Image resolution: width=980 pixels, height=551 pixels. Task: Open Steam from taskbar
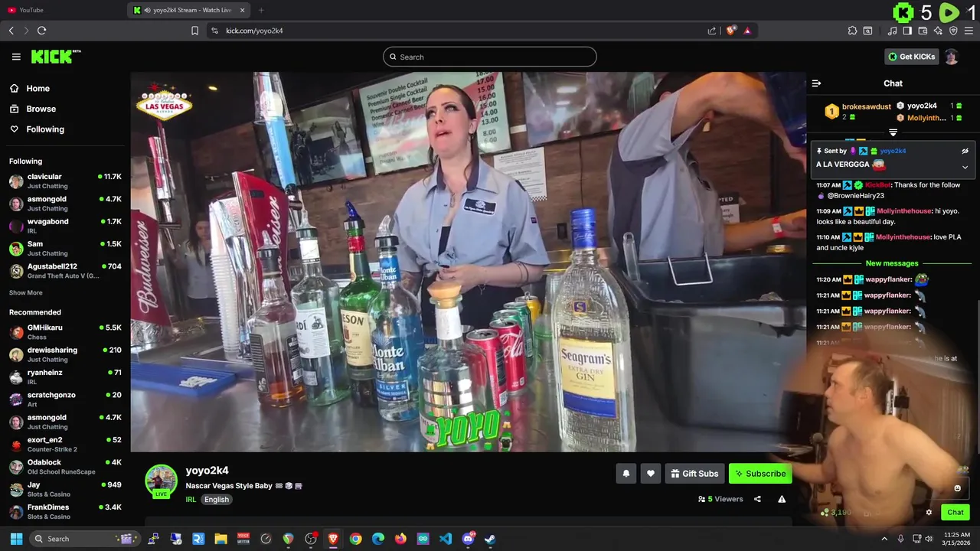pos(490,539)
